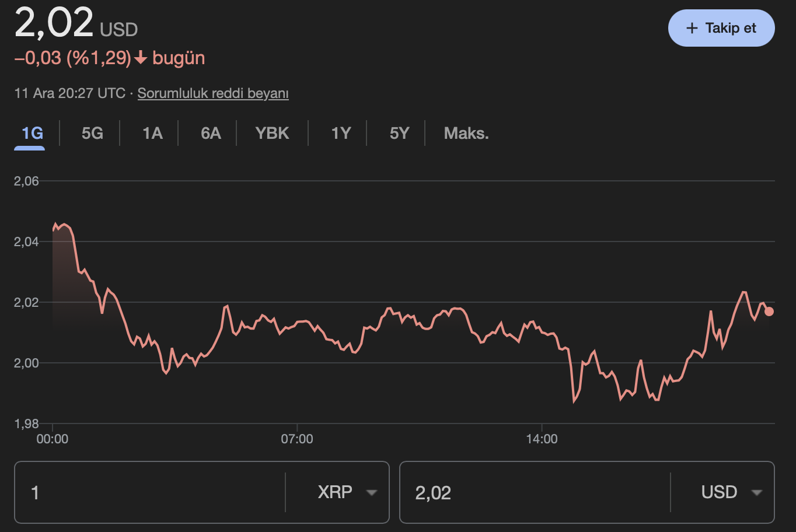Click the Takip et follow button

pyautogui.click(x=721, y=27)
